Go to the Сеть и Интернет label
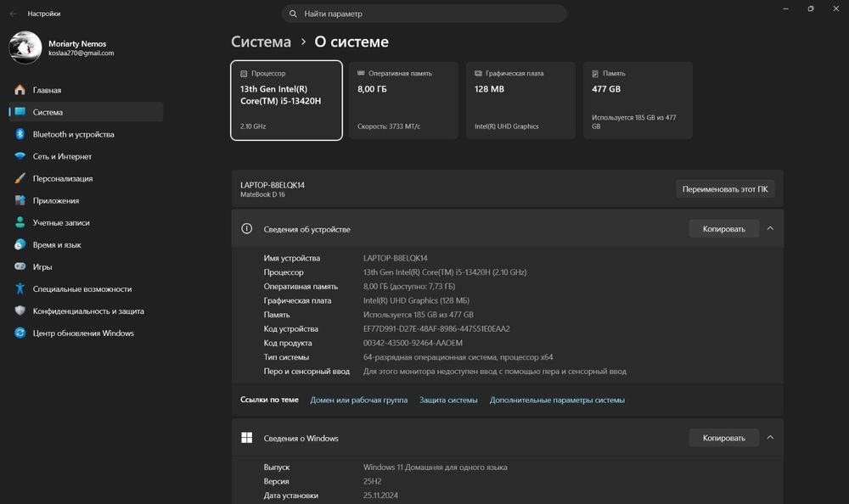 pos(62,156)
